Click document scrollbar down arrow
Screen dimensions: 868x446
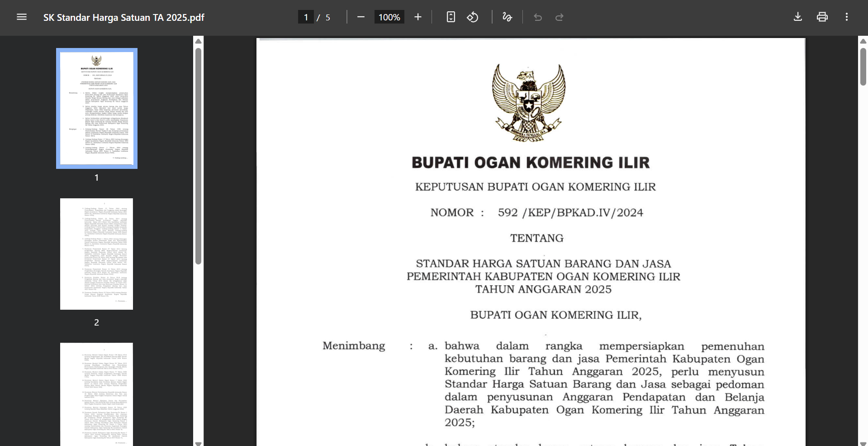863,443
